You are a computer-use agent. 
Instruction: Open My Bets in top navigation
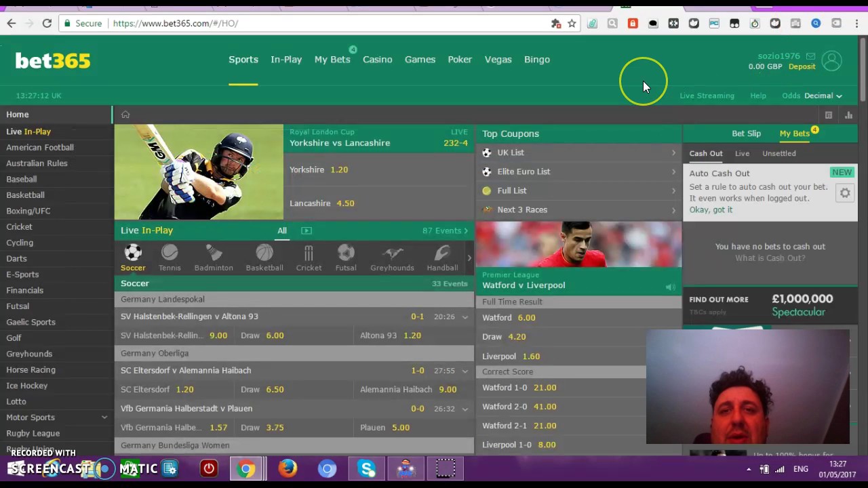click(332, 60)
